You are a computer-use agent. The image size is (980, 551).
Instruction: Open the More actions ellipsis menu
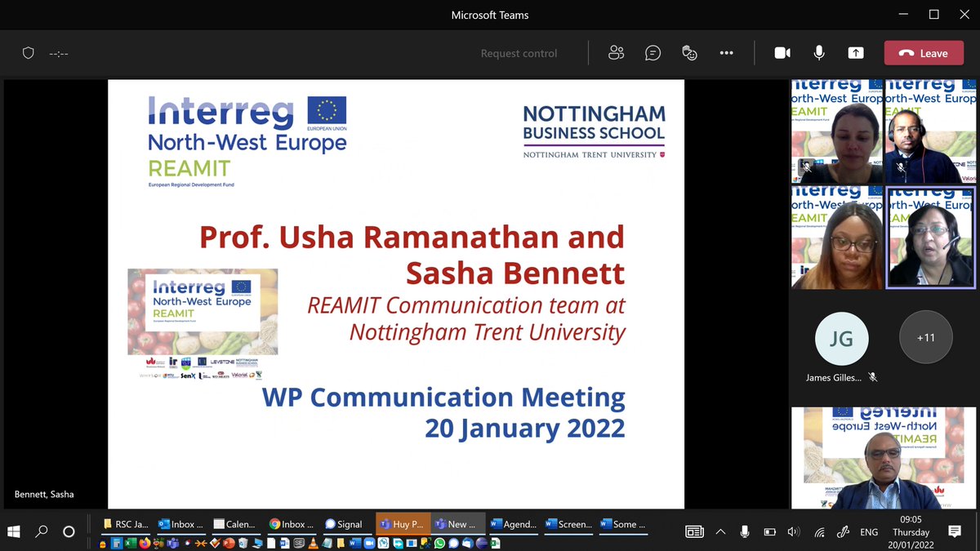(726, 53)
